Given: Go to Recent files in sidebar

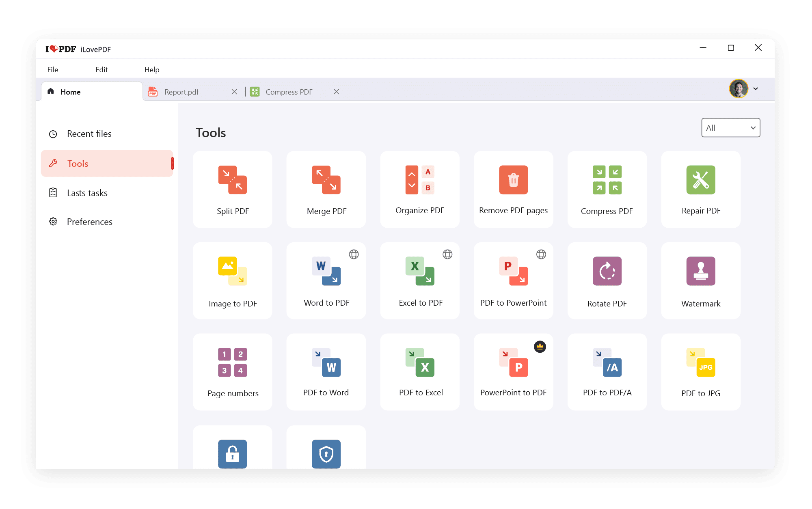Looking at the screenshot, I should [89, 134].
